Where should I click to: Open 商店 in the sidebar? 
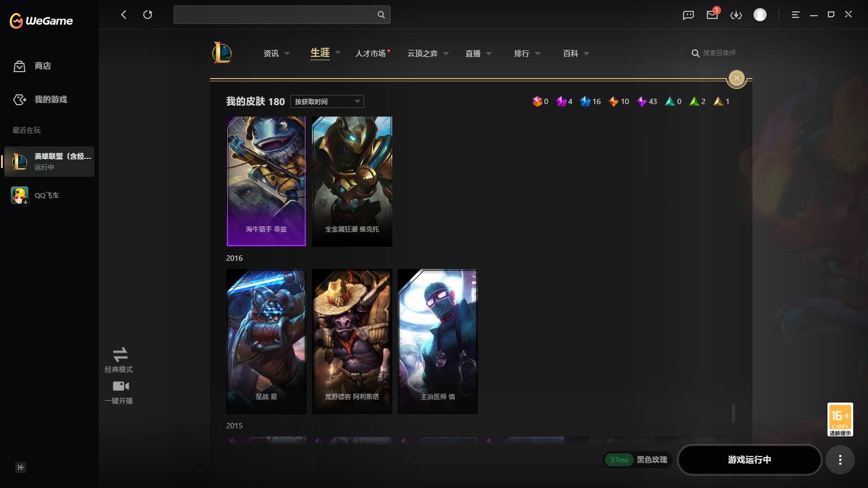(x=33, y=66)
